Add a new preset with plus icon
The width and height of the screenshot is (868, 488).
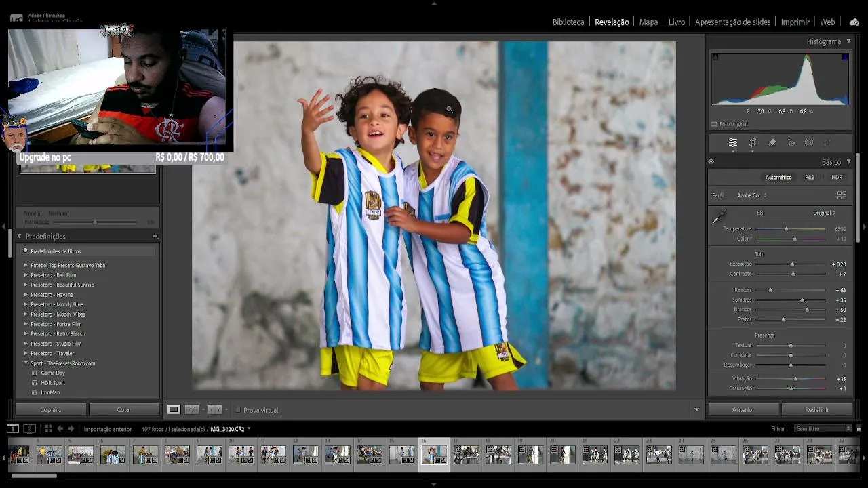point(155,236)
